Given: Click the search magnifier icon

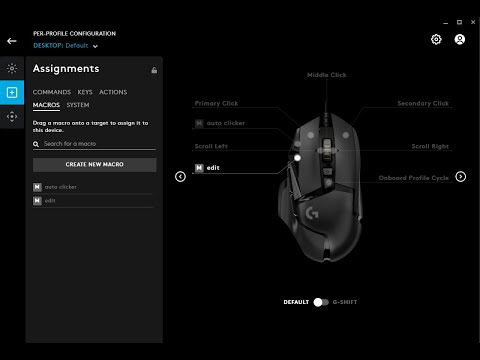Looking at the screenshot, I should point(36,144).
